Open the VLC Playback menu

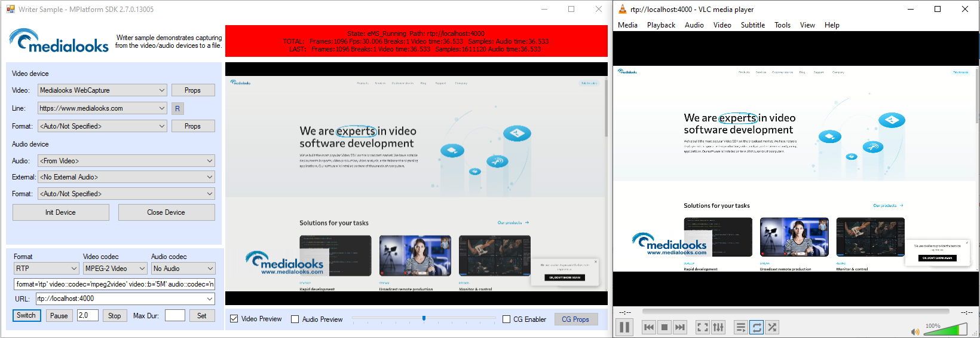point(661,25)
